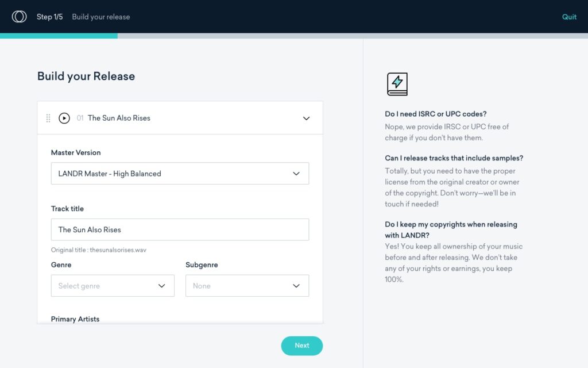This screenshot has height=368, width=588.
Task: Click the drag handle beside track 01
Action: click(x=48, y=118)
